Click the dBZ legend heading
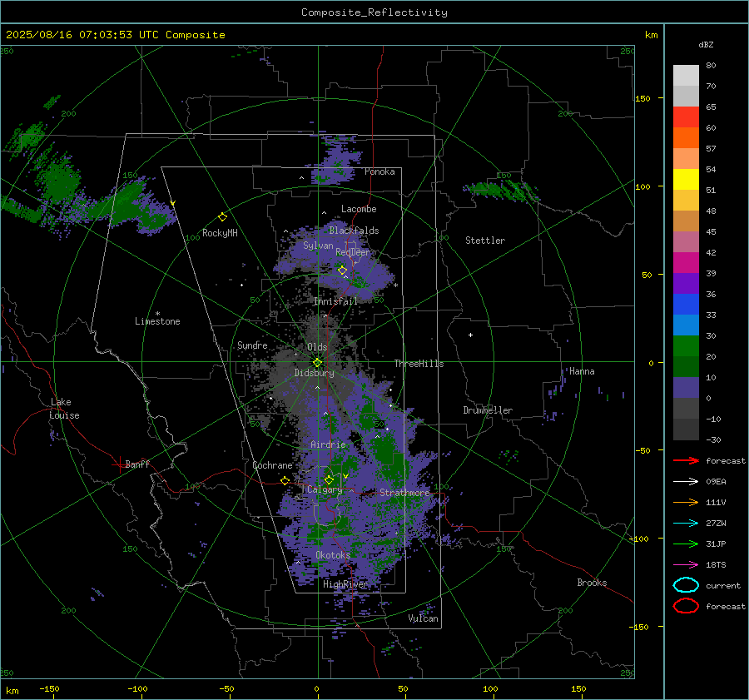 point(706,45)
